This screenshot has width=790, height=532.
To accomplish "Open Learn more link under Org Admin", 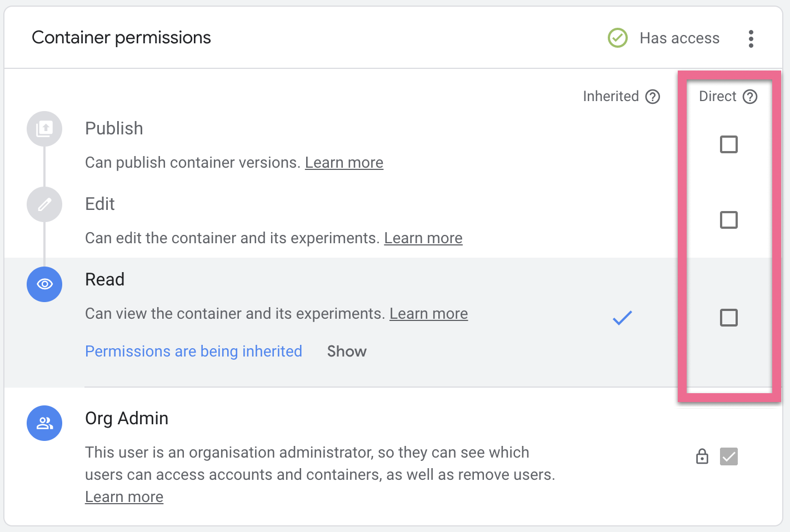I will tap(124, 497).
